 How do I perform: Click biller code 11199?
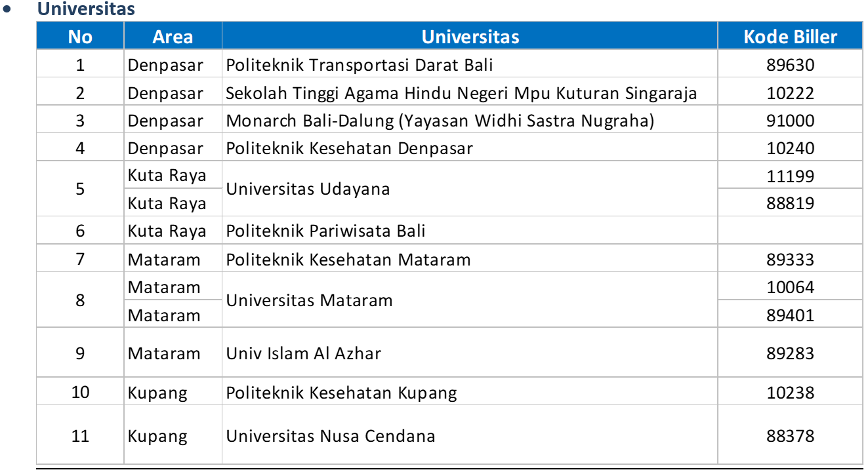[790, 176]
